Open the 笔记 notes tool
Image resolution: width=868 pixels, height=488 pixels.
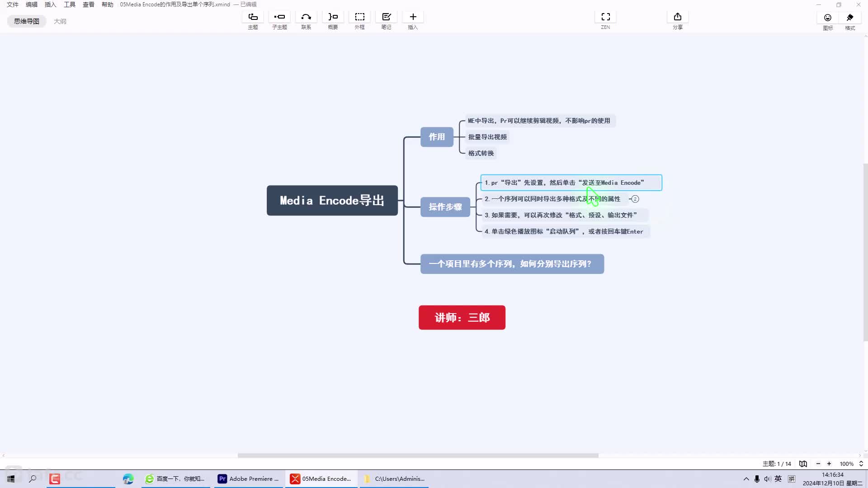(x=386, y=21)
